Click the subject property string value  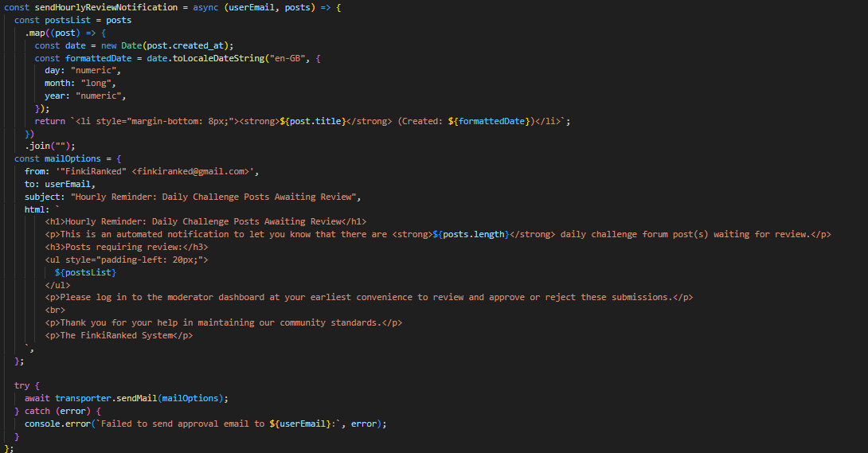[216, 197]
